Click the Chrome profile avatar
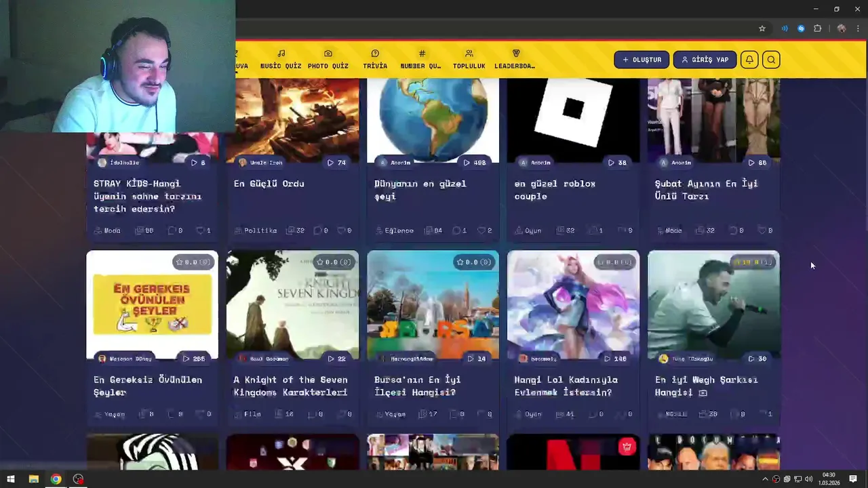 [842, 28]
